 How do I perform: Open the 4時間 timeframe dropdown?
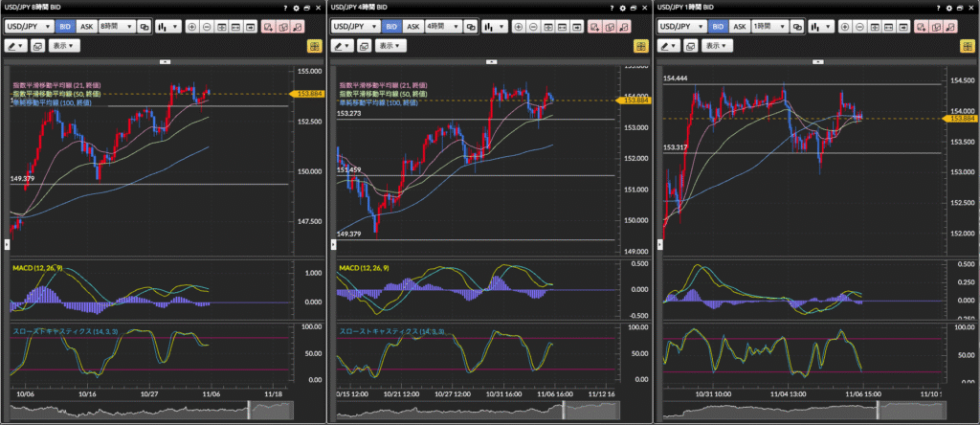[x=442, y=27]
